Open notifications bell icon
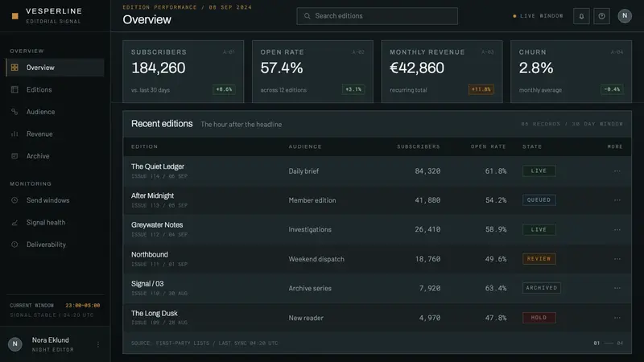 pos(581,16)
